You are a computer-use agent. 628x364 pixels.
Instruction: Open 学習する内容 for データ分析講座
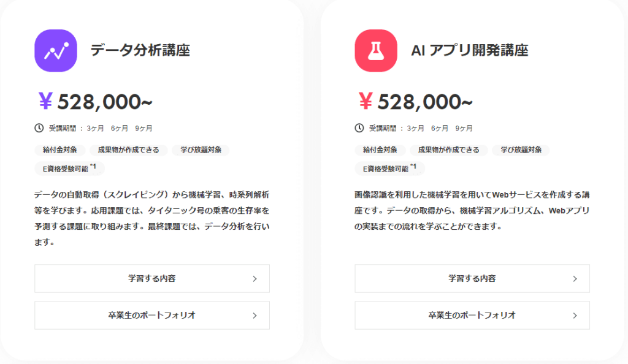point(152,278)
